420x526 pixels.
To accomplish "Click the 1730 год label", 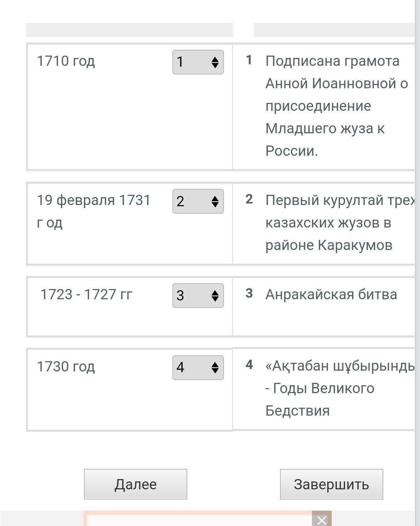I will point(66,366).
